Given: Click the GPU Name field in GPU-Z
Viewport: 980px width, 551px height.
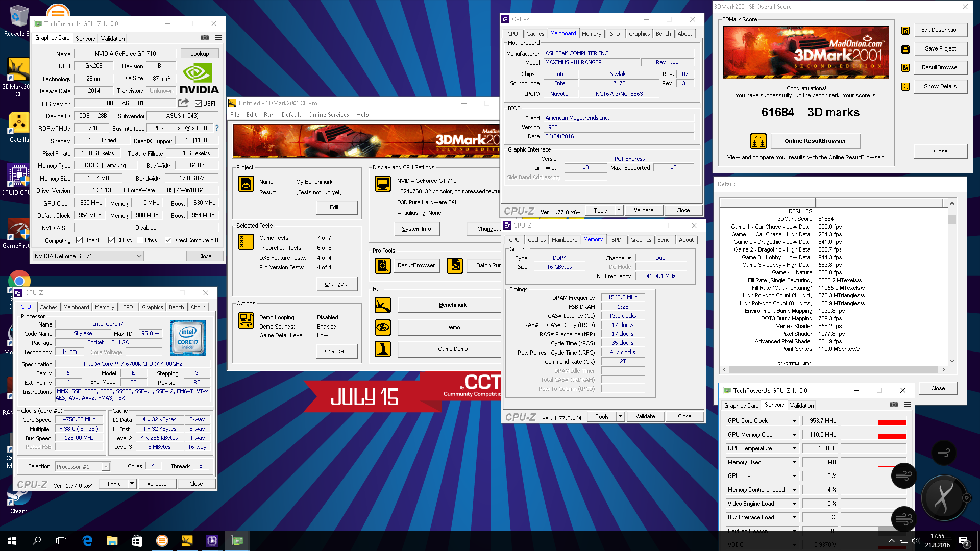Looking at the screenshot, I should click(126, 54).
